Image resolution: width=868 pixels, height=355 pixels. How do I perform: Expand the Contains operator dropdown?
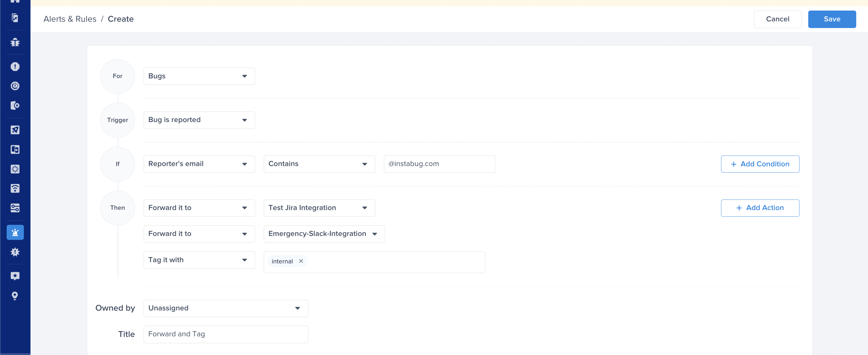(319, 164)
